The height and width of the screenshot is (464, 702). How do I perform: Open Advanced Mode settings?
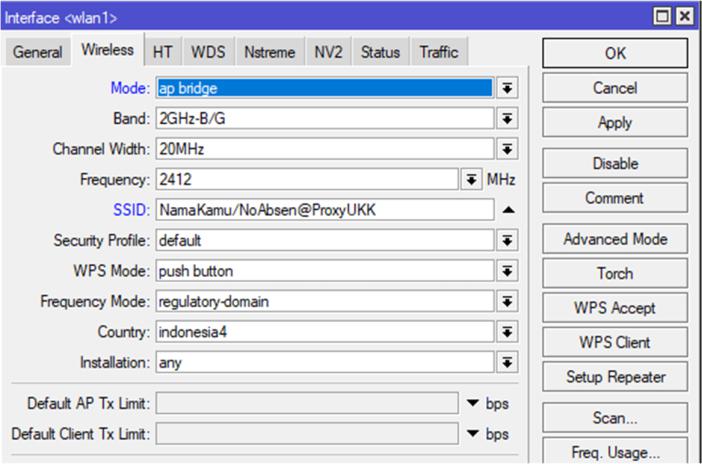pyautogui.click(x=614, y=239)
